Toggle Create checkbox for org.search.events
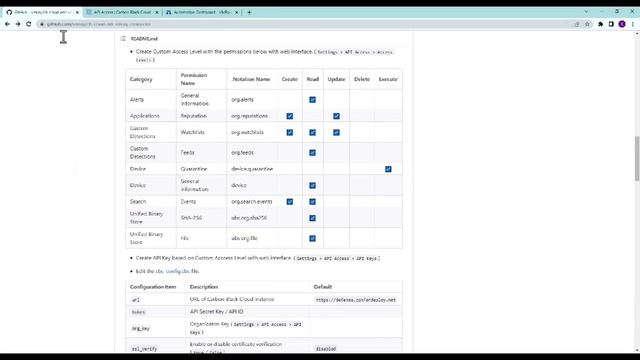 tap(289, 202)
